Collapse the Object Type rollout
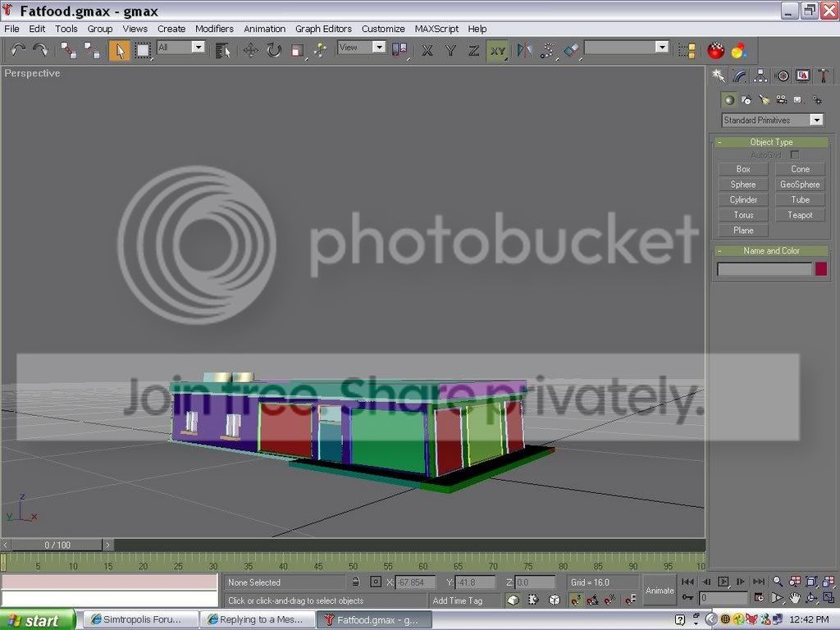This screenshot has height=630, width=840. [x=771, y=142]
